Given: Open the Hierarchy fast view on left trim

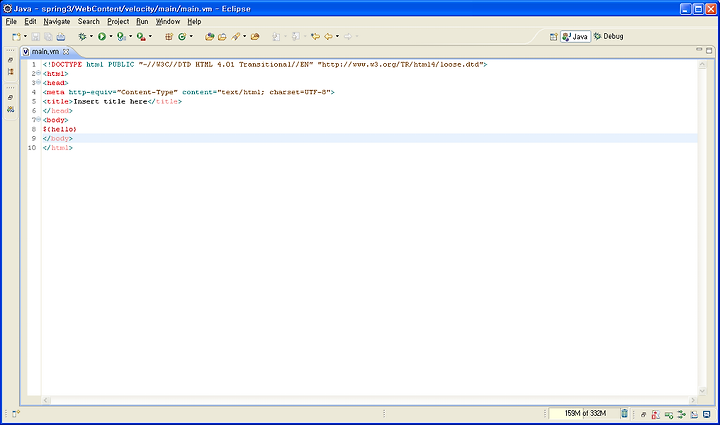Looking at the screenshot, I should pyautogui.click(x=10, y=72).
